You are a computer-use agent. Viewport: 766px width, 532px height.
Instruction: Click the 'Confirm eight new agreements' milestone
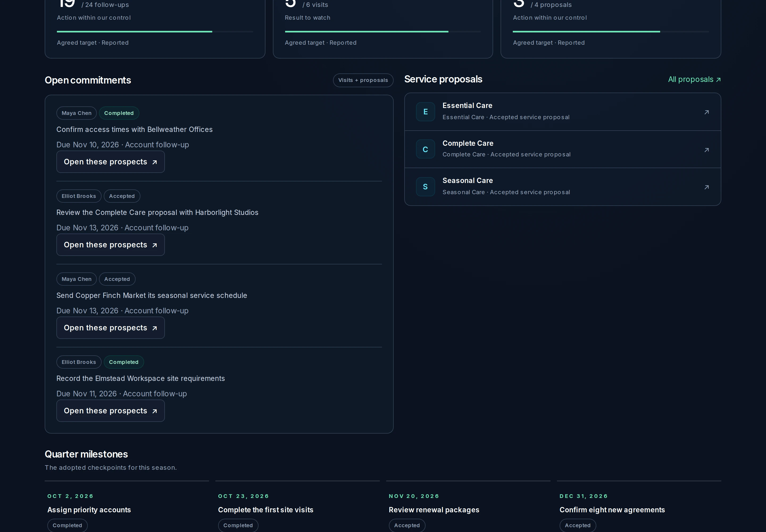coord(612,510)
